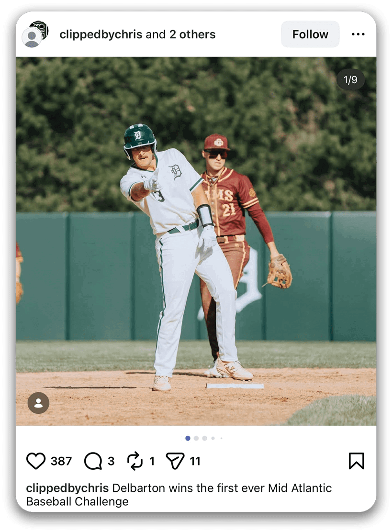Share post with paper plane icon
392x532 pixels.
(x=175, y=461)
